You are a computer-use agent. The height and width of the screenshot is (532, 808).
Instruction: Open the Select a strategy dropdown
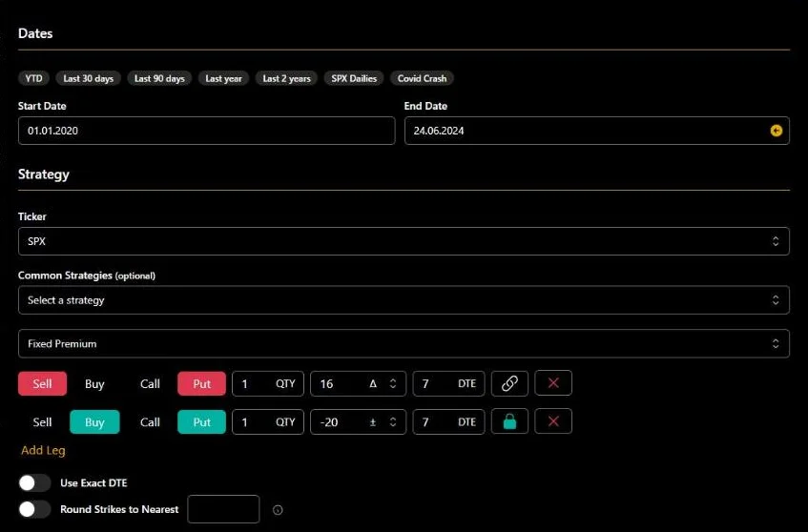[404, 300]
